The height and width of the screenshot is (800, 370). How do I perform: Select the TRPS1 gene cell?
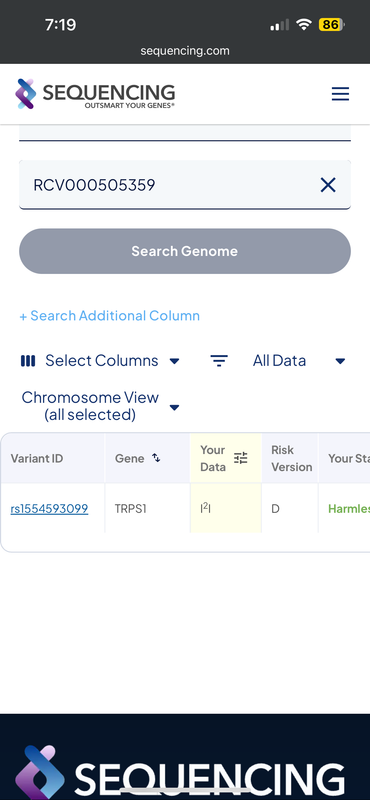click(131, 509)
